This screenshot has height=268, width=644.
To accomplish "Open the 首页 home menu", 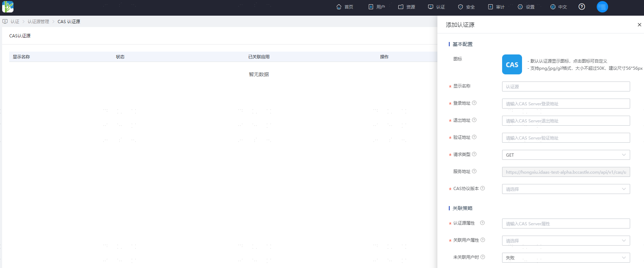I will (x=345, y=7).
